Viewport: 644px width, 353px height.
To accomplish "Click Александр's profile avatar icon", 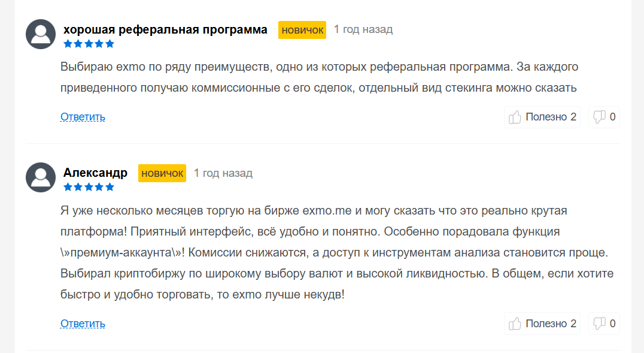I will click(x=40, y=177).
